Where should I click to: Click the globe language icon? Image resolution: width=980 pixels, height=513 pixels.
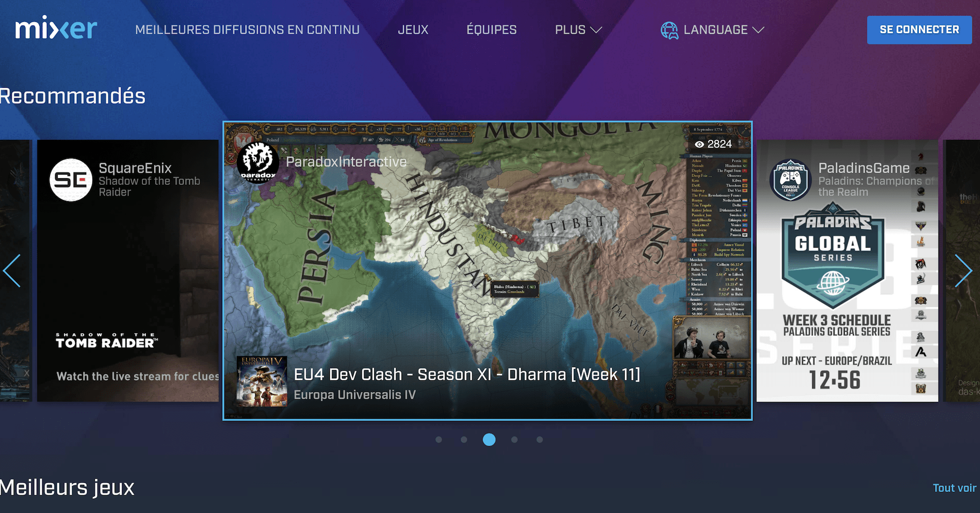[x=669, y=31]
